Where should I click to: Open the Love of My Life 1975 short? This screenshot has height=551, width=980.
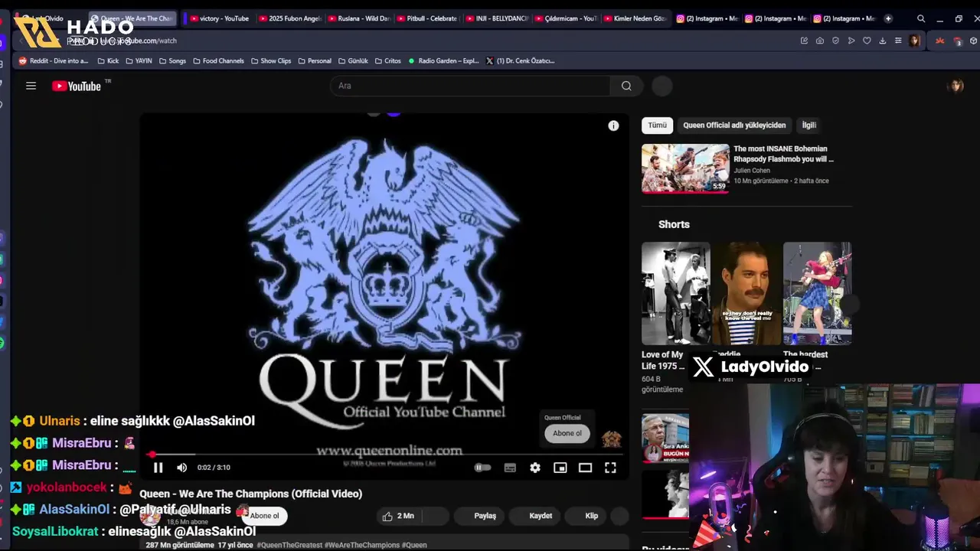(675, 293)
